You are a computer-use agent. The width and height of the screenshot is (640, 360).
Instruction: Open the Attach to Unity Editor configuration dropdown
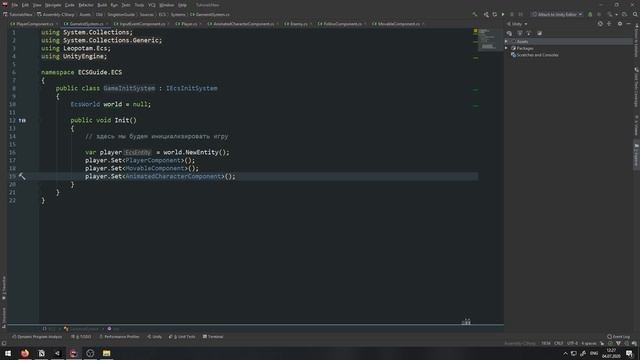(557, 14)
